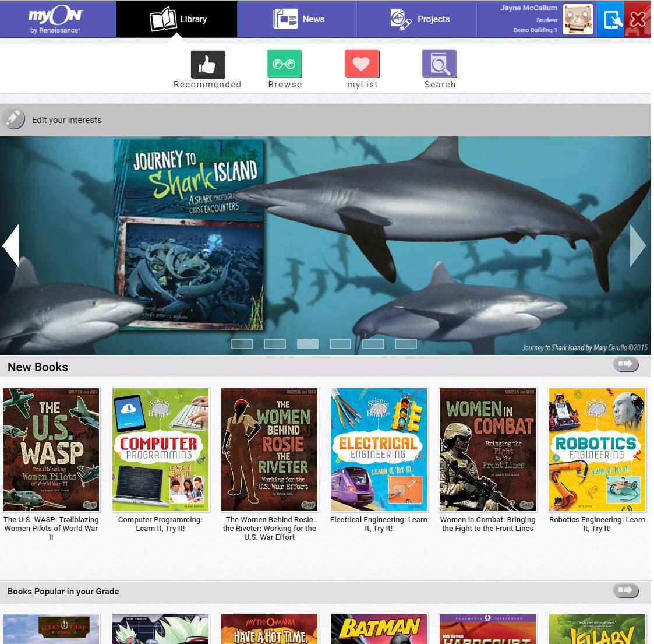
Task: Click the Edit your interests pencil icon
Action: click(13, 118)
